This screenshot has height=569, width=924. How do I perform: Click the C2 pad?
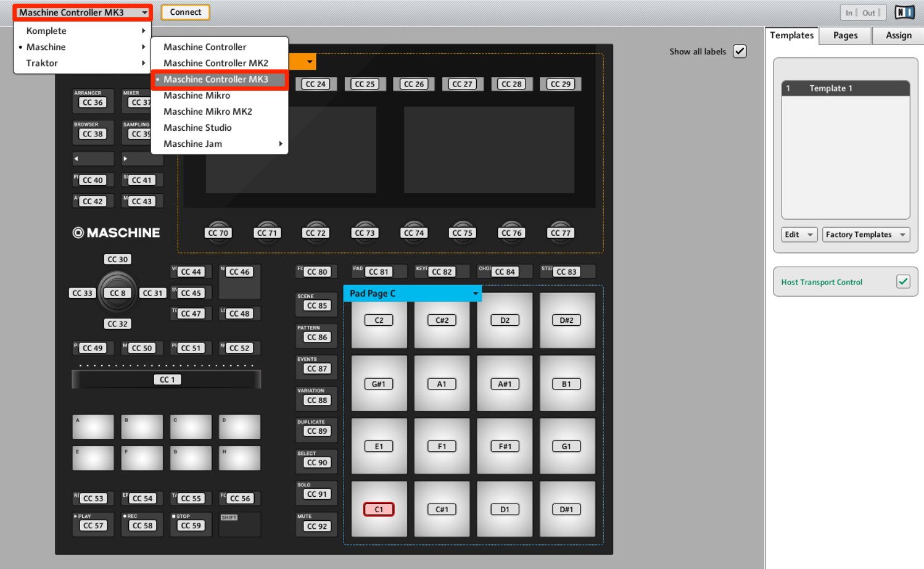click(x=379, y=320)
